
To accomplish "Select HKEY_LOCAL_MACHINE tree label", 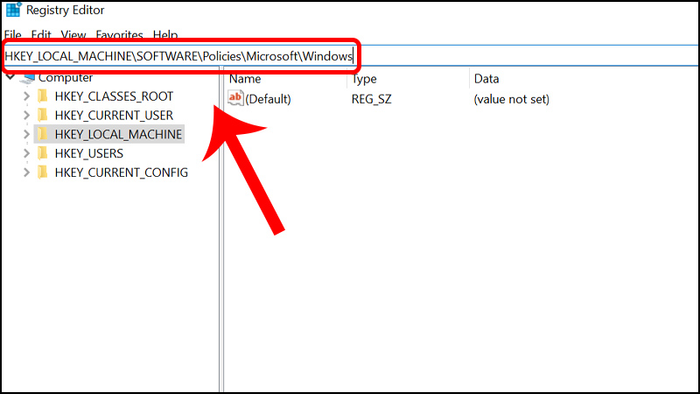I will click(118, 134).
